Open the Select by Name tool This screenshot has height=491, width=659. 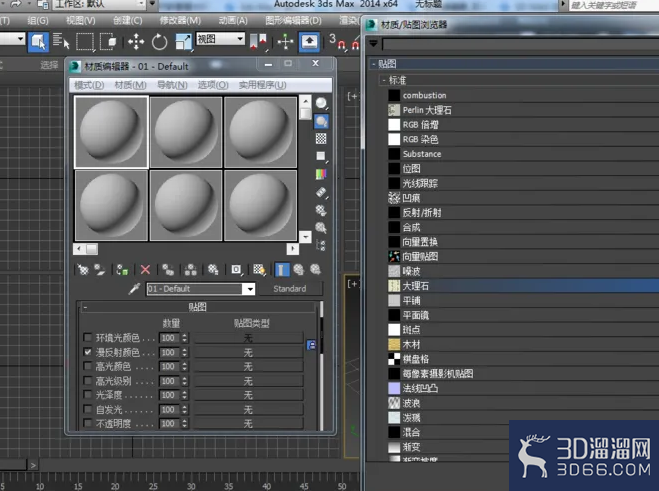[61, 41]
